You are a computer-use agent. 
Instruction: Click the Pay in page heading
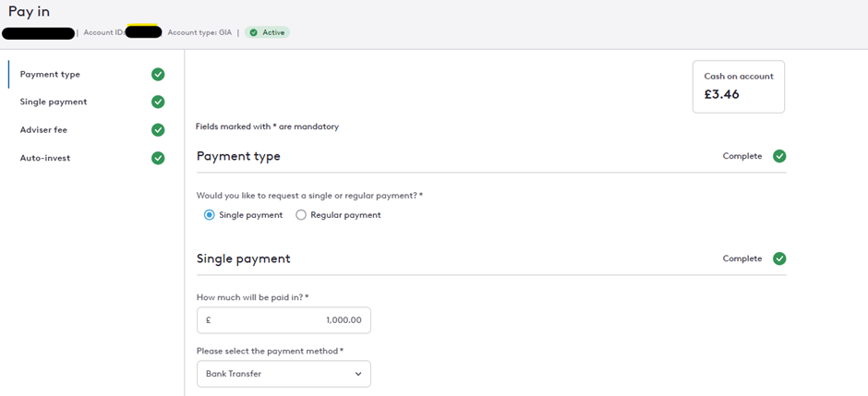tap(30, 11)
